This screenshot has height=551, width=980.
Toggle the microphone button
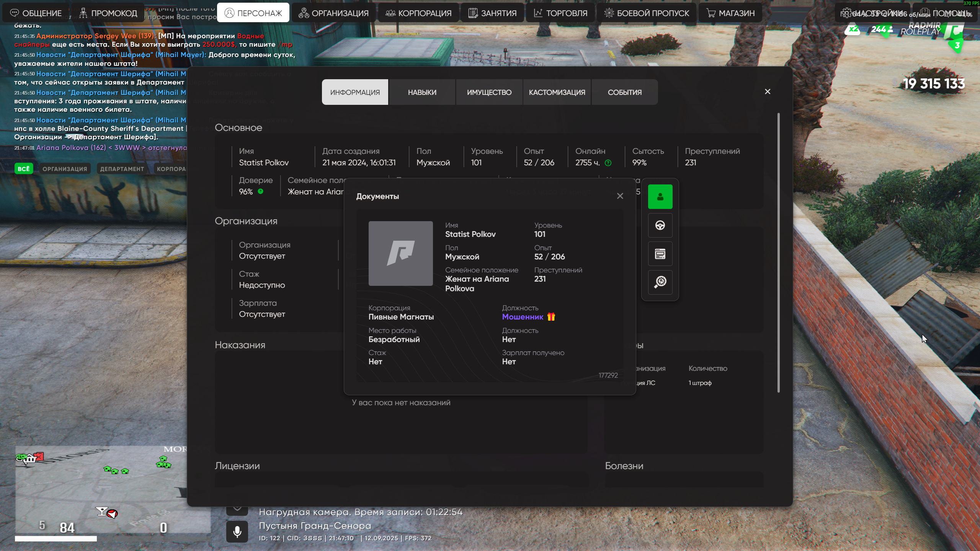[237, 532]
